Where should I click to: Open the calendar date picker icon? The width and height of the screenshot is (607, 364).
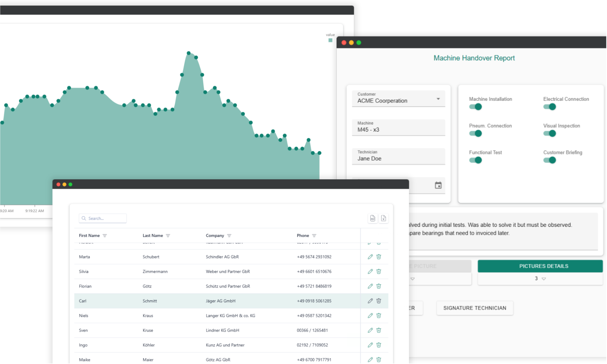(x=438, y=185)
